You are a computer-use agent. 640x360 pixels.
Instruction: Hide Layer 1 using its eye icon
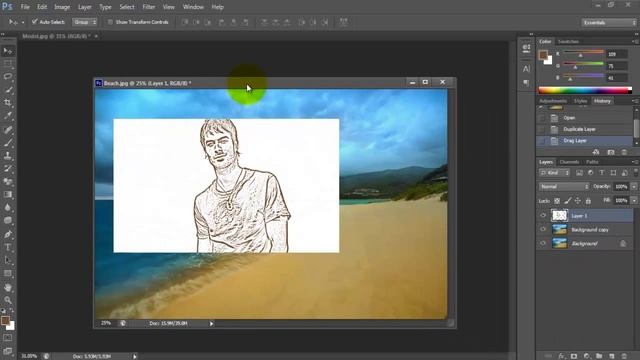[543, 216]
